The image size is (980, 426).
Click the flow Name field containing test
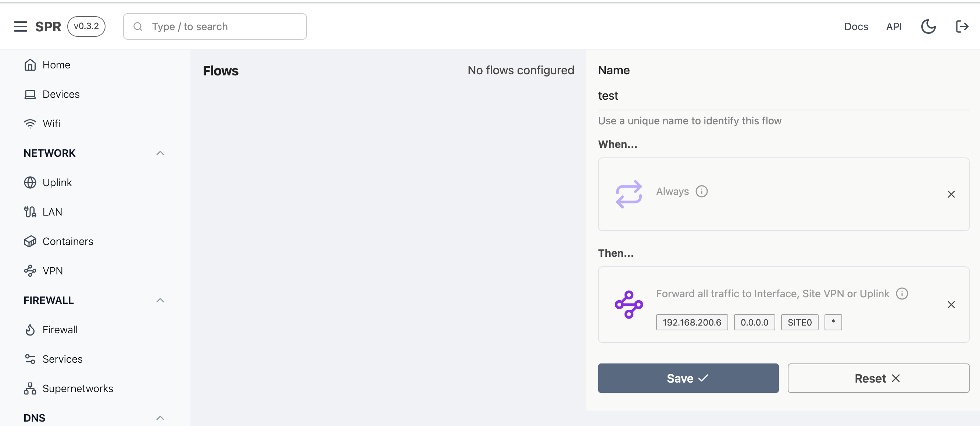point(783,96)
